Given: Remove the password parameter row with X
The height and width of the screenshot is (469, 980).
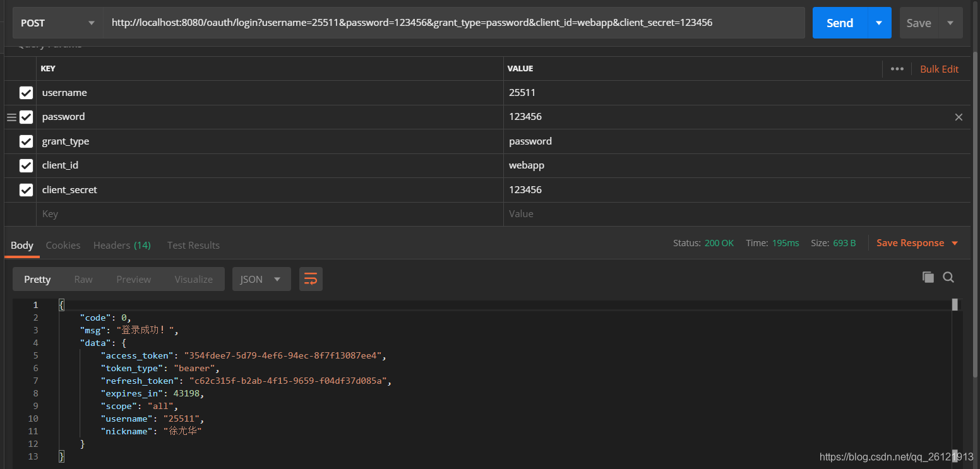Looking at the screenshot, I should pos(959,117).
